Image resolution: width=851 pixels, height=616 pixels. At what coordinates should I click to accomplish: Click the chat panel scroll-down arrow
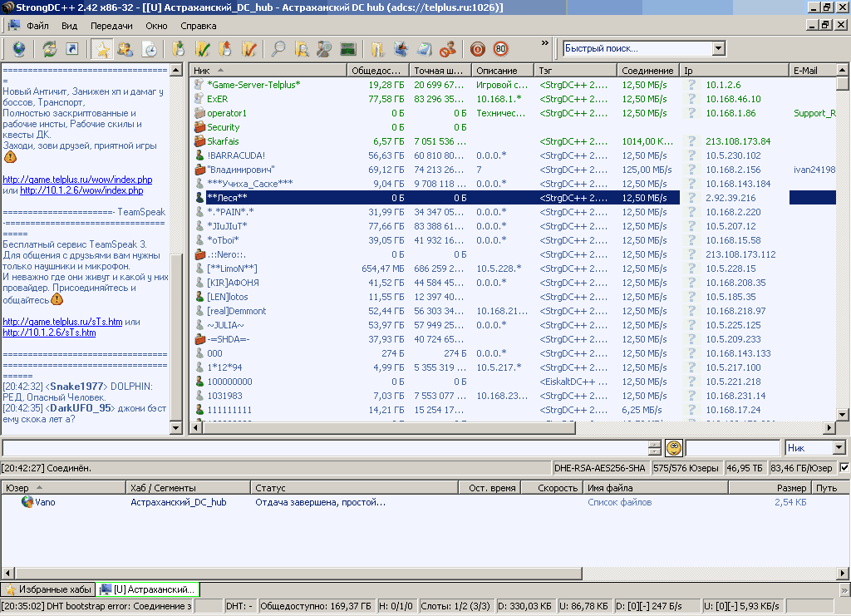point(176,428)
